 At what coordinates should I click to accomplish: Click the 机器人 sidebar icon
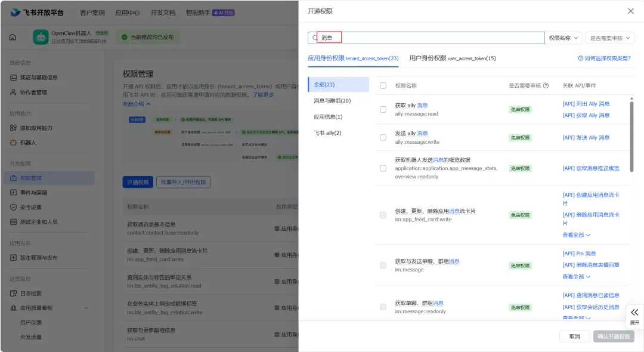[x=14, y=143]
